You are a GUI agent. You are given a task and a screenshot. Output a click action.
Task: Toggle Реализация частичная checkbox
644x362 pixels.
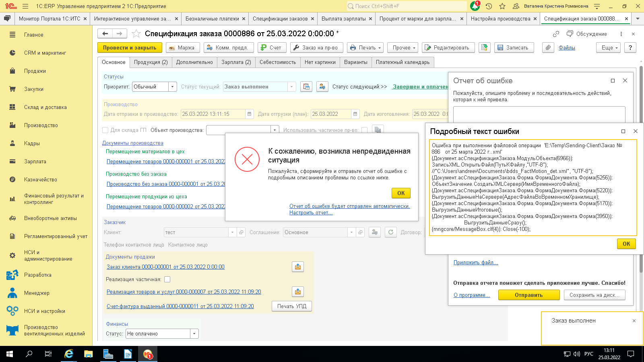click(167, 279)
